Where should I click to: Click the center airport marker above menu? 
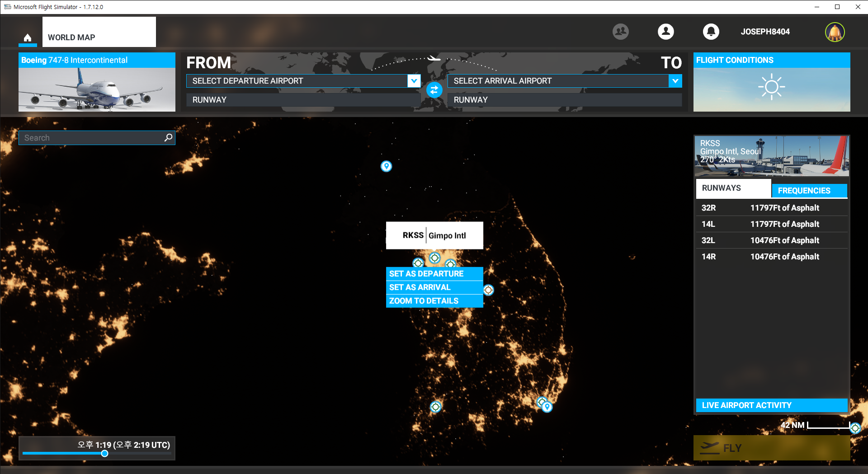(x=434, y=258)
